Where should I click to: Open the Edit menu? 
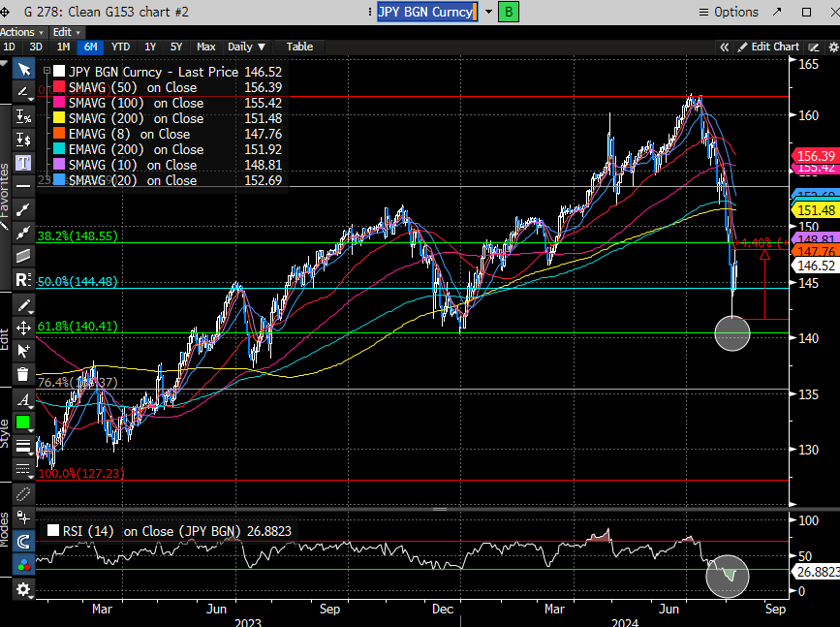67,32
